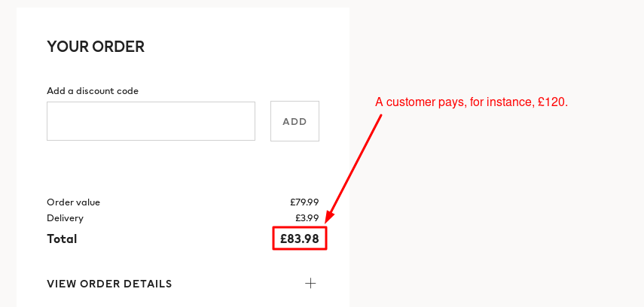The image size is (644, 307).
Task: Click the ADD discount button
Action: coord(295,121)
